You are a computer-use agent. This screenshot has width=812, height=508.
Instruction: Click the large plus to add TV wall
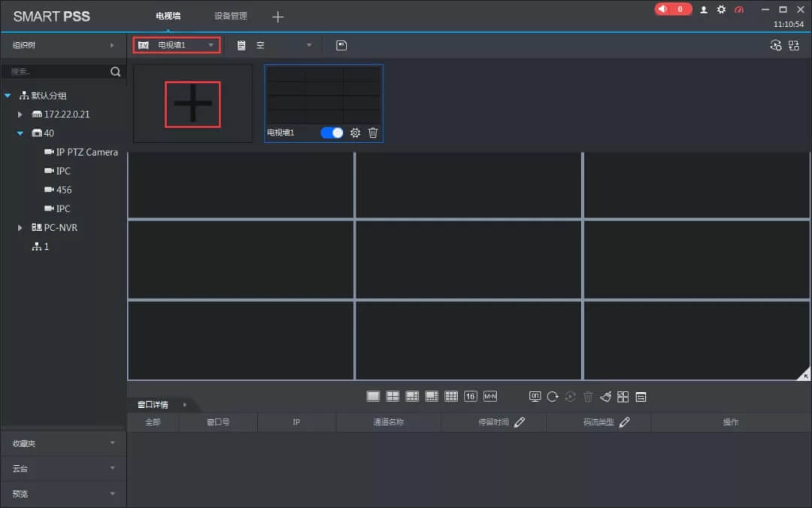192,104
